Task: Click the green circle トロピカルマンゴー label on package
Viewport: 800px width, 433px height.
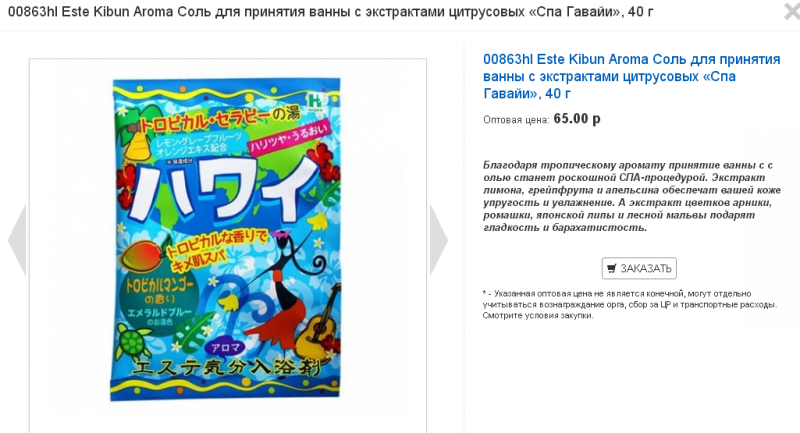Action: point(159,302)
